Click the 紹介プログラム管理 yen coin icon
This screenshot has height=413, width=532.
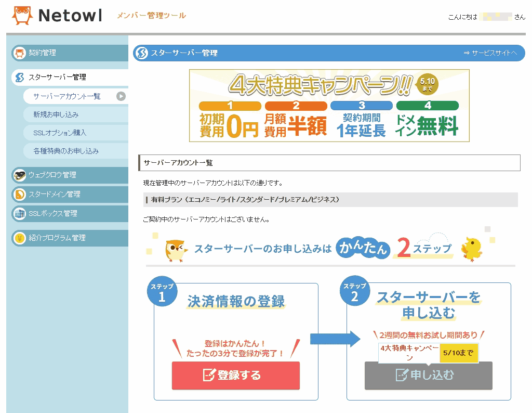[19, 238]
